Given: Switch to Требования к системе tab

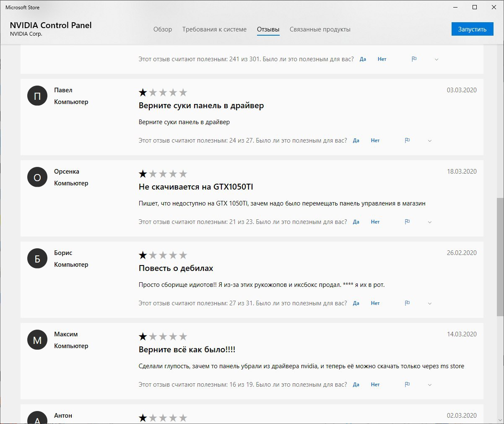Looking at the screenshot, I should (214, 29).
